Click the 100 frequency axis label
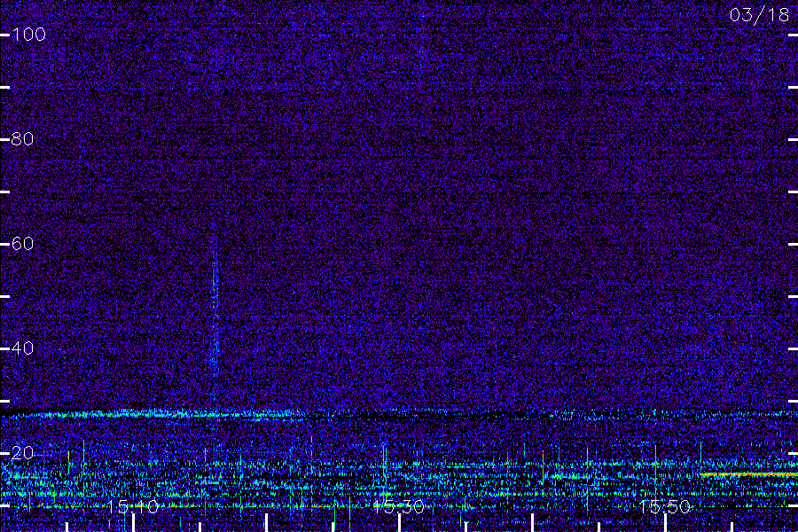Screen dimensions: 798x532 tap(29, 35)
